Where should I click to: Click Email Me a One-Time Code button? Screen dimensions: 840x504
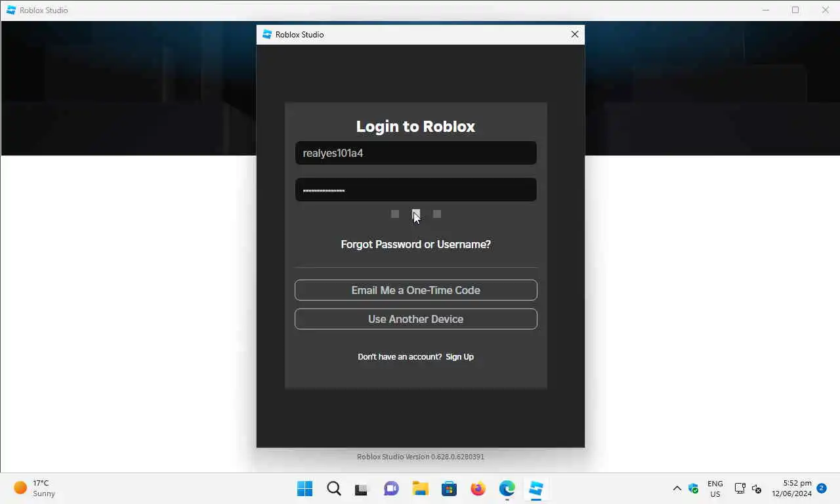416,290
